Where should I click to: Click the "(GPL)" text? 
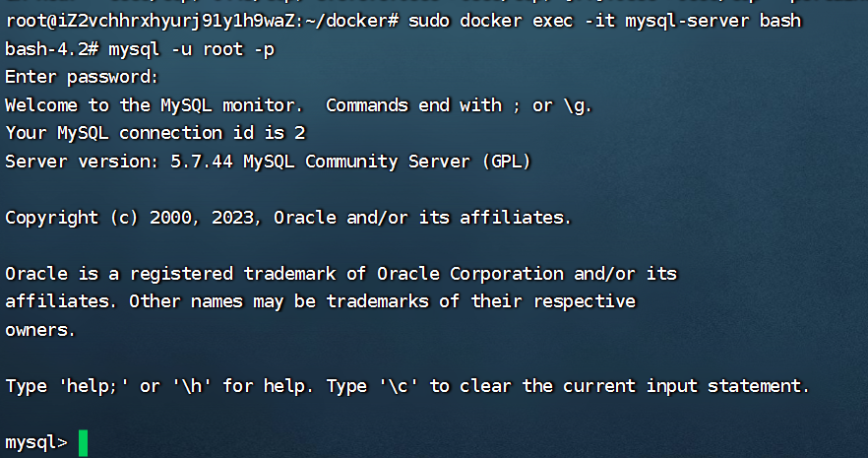pyautogui.click(x=506, y=161)
